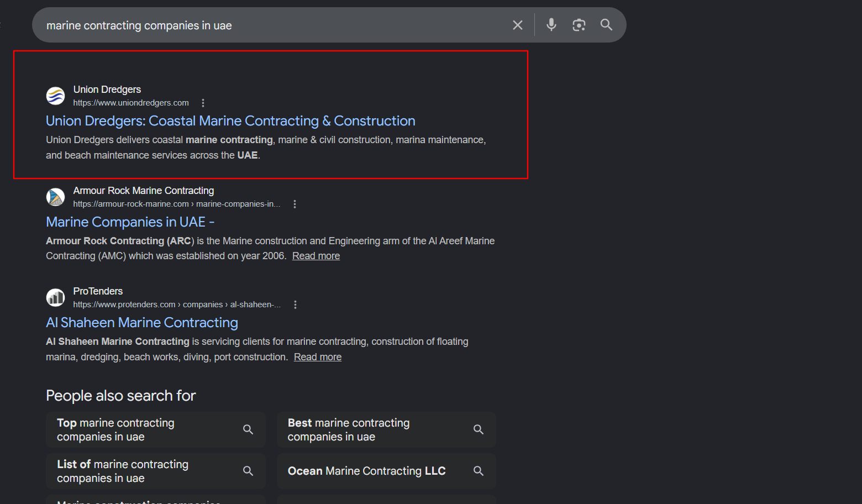Click Read more under Armour Rock snippet
Image resolution: width=862 pixels, height=504 pixels.
click(316, 256)
